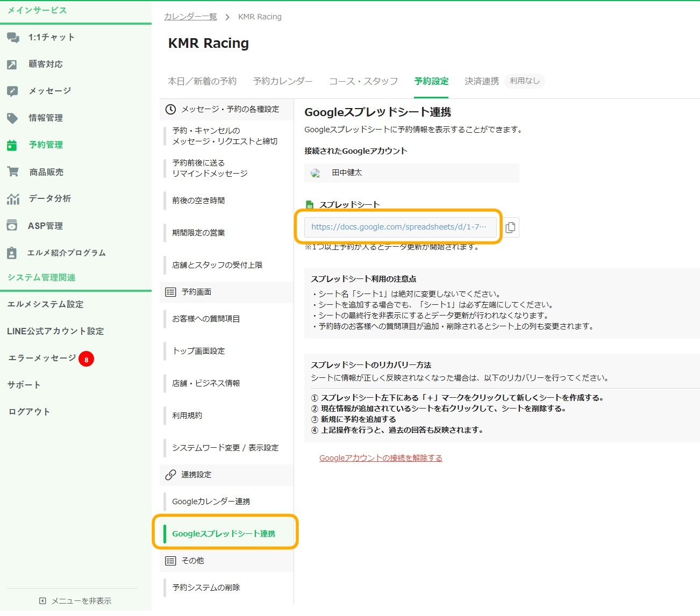Click the 予約管理 calendar icon

tap(12, 145)
